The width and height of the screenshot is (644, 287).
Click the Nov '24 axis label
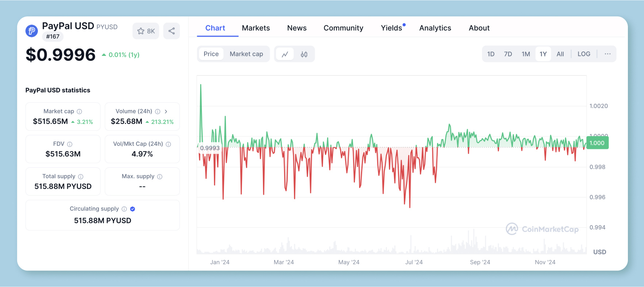pos(545,262)
